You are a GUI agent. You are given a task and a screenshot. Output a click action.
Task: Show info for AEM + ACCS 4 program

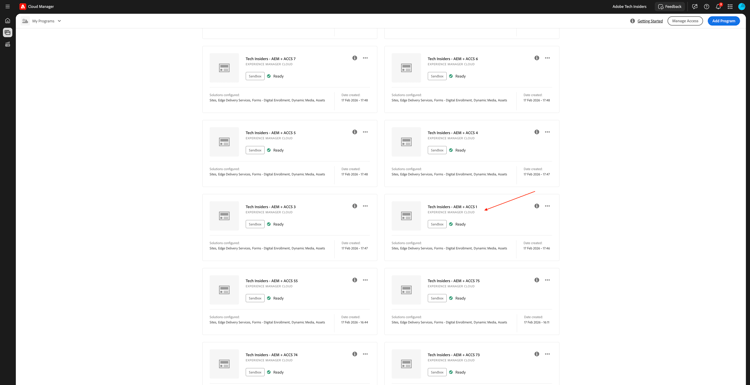pyautogui.click(x=537, y=132)
